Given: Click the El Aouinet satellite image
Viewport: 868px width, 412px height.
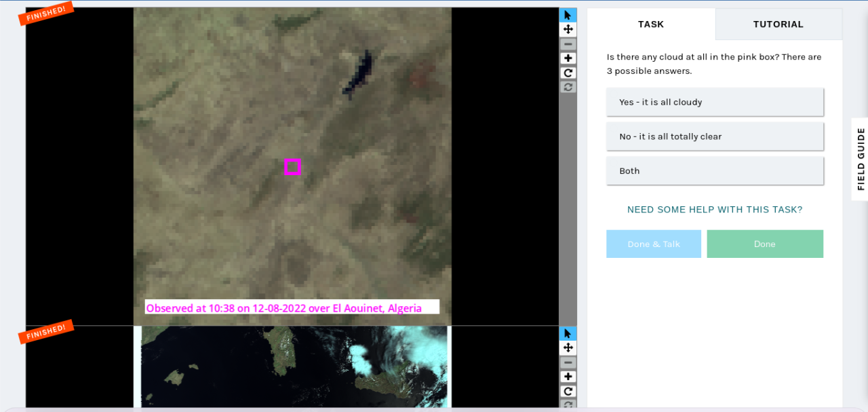Looking at the screenshot, I should [292, 166].
